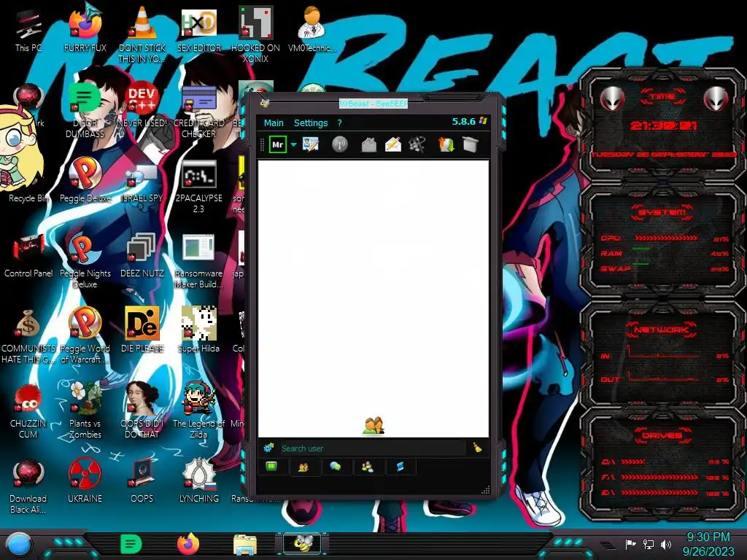The width and height of the screenshot is (747, 560).
Task: Select the Peggle Nights Deluxe desktop icon
Action: point(85,262)
